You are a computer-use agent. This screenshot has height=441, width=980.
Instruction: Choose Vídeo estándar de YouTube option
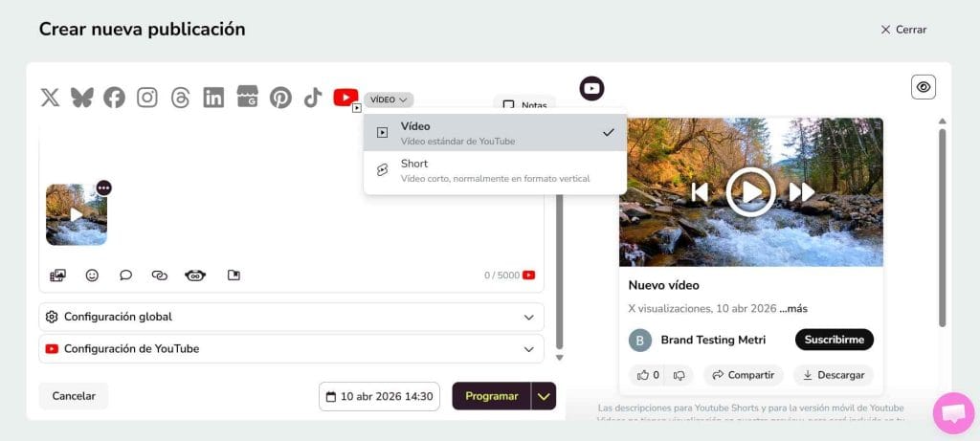point(495,133)
